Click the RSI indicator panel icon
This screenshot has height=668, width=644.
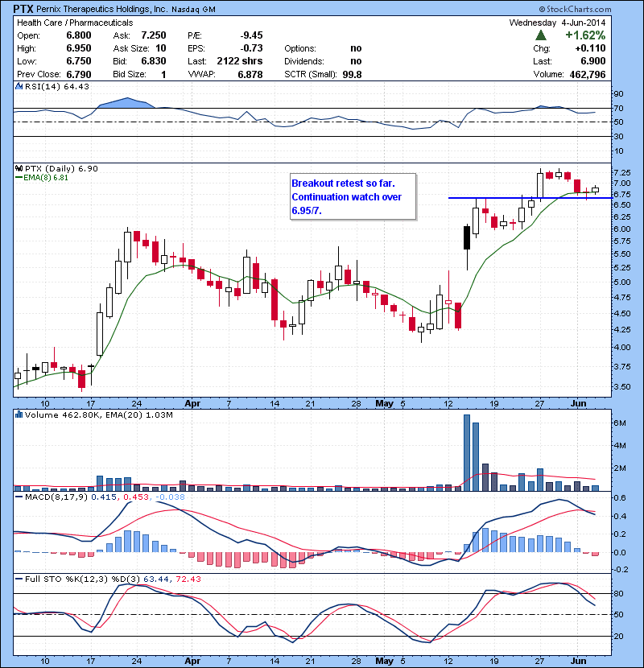coord(19,86)
